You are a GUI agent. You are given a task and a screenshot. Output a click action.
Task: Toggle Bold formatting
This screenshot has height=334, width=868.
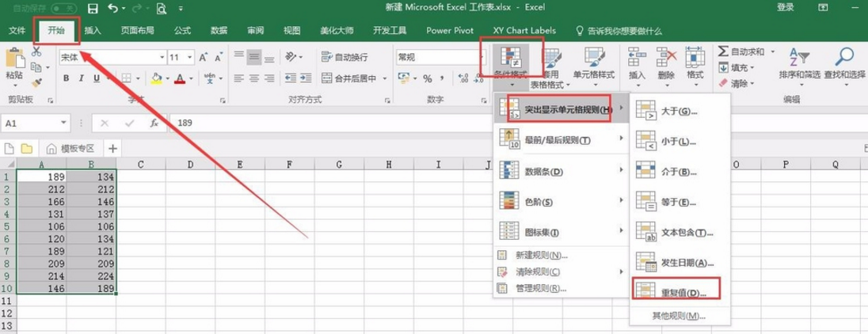click(67, 78)
